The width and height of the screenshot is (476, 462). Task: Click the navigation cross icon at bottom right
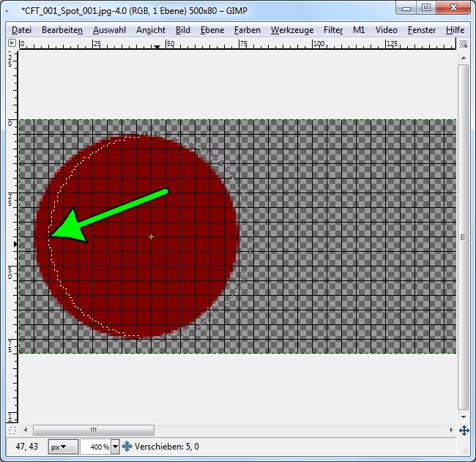click(x=464, y=431)
